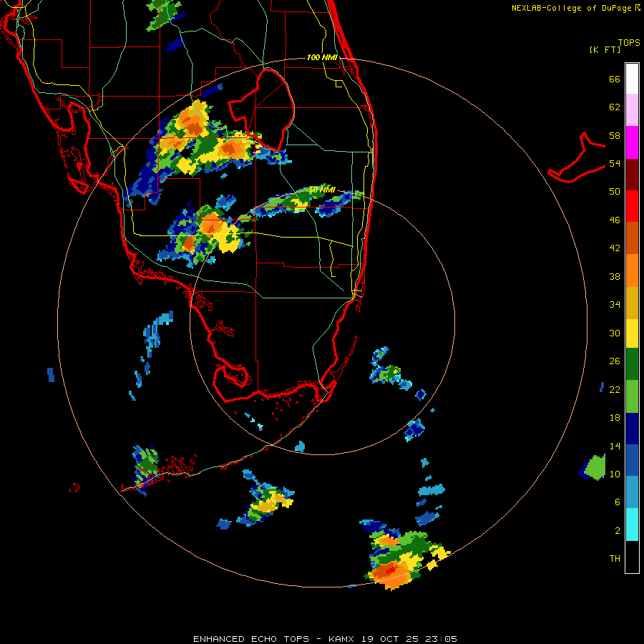Click the black TH threshold legend box

pos(632,557)
